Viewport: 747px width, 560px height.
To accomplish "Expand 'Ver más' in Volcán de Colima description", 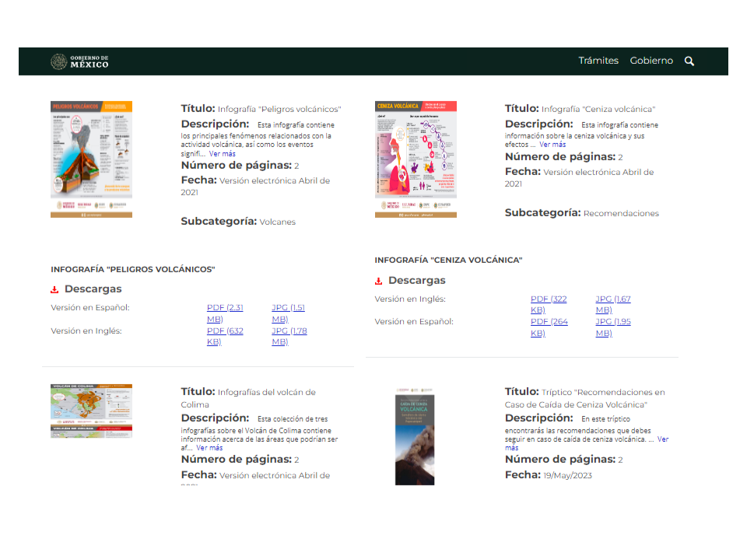I will [x=209, y=448].
